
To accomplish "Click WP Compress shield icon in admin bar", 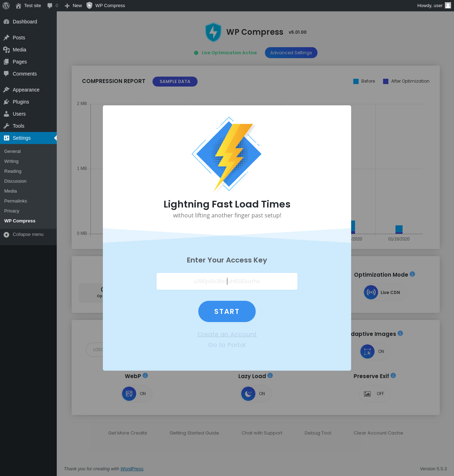I will pos(89,5).
